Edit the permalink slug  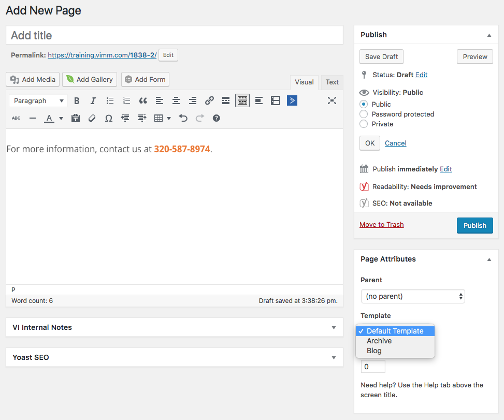click(168, 55)
